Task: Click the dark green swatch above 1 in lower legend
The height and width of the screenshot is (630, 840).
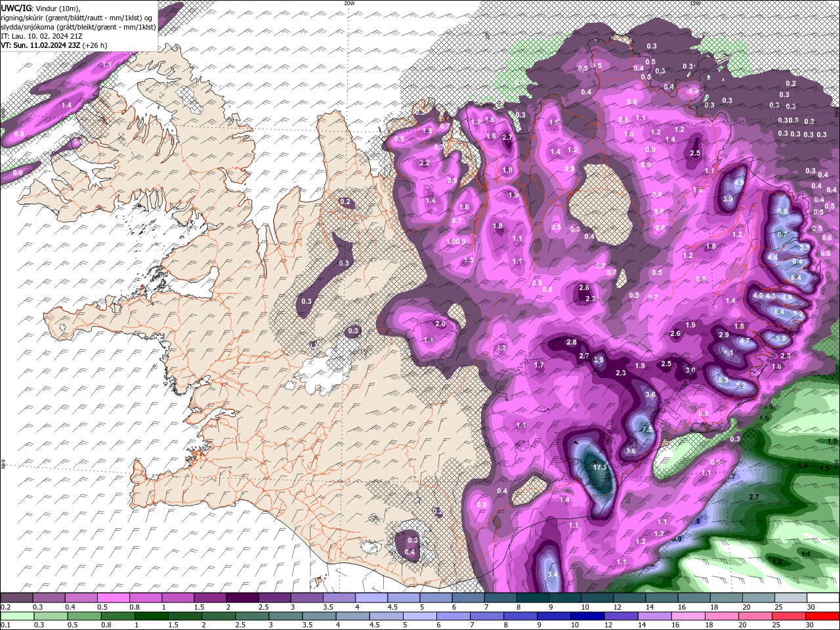Action: [x=150, y=616]
